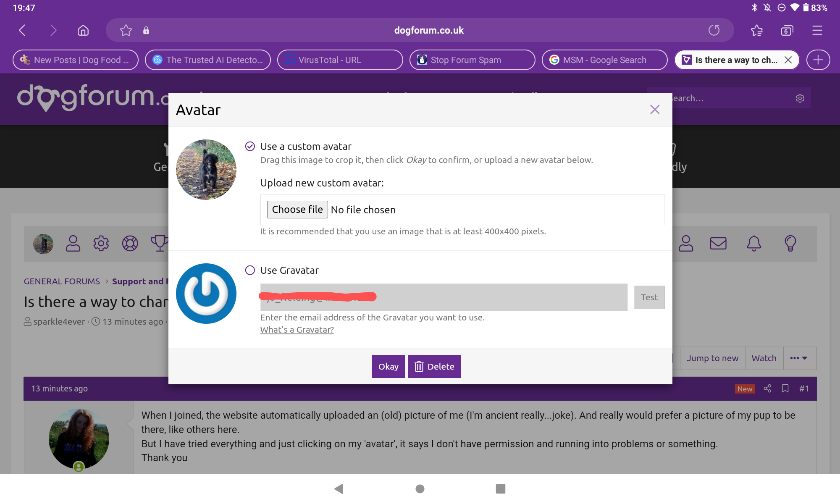Open sparkle4ever author profile link
This screenshot has width=840, height=504.
(59, 322)
